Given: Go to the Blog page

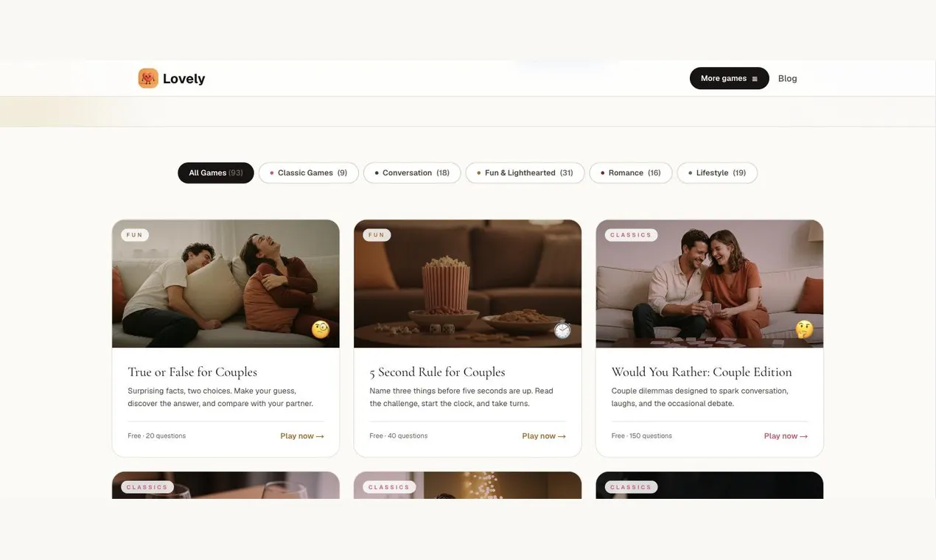Looking at the screenshot, I should pyautogui.click(x=787, y=78).
